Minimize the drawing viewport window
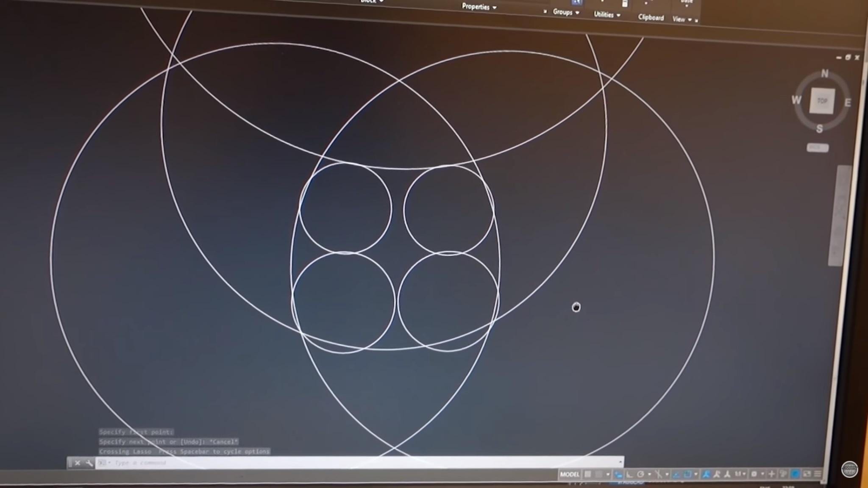868x488 pixels. tap(839, 57)
